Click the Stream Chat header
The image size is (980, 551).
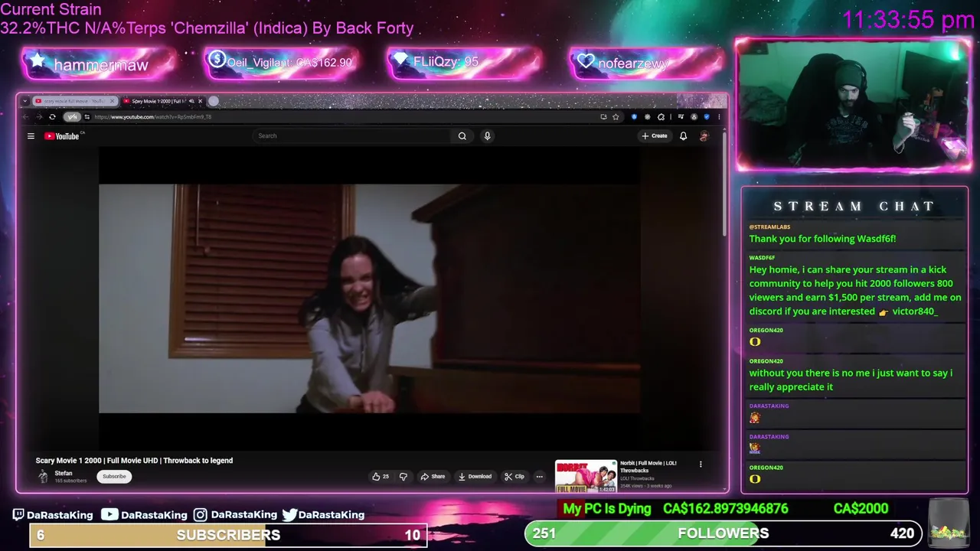854,206
